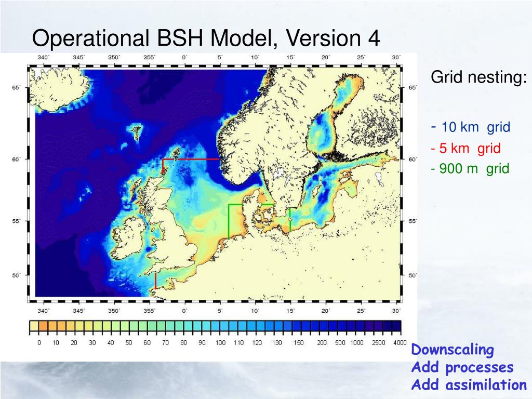Image resolution: width=532 pixels, height=399 pixels.
Task: Click the bottom axis longitude label 15°
Action: 290,311
